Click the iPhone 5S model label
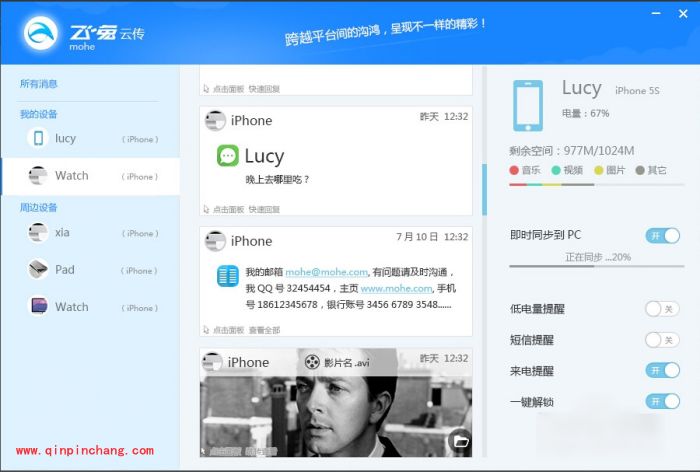Viewport: 700px width, 472px height. coord(637,91)
